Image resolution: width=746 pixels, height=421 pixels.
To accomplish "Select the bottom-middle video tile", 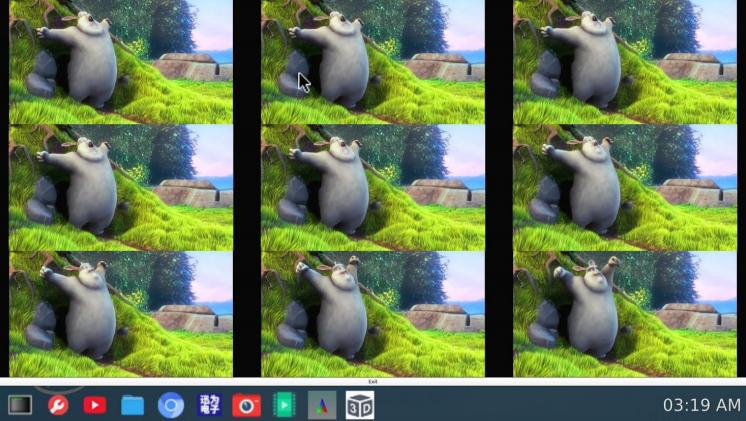I will (x=373, y=314).
